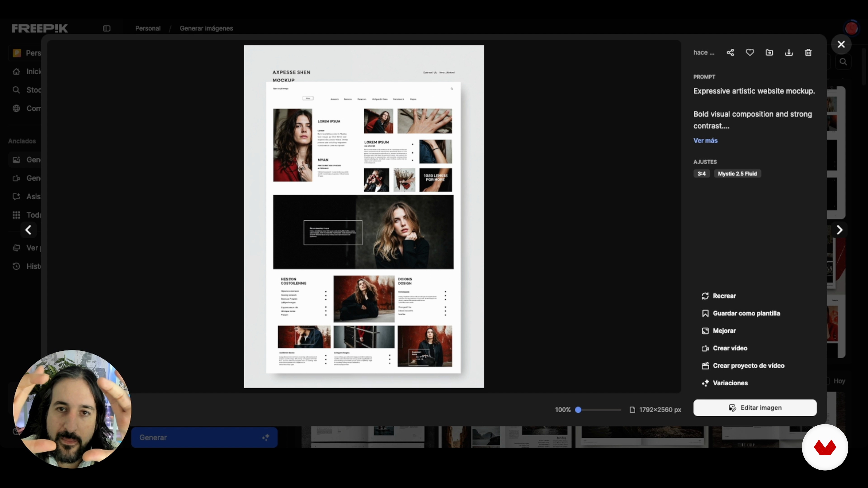Click the video generator sidebar icon

click(x=16, y=178)
